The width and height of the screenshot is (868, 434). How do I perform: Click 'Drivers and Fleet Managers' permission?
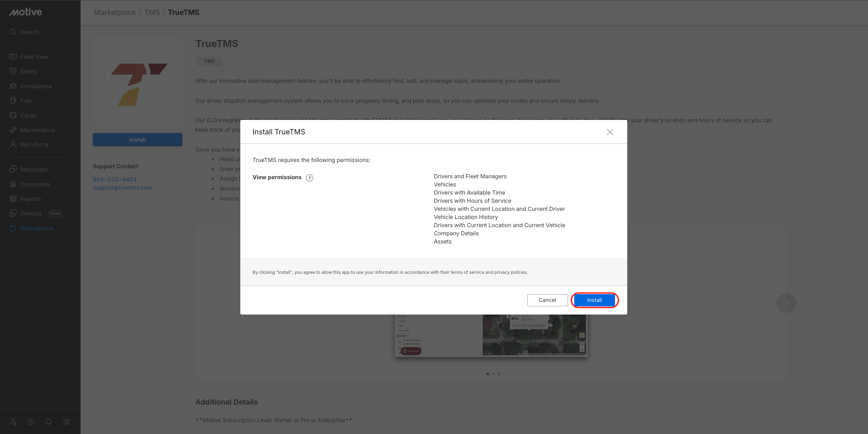click(x=470, y=176)
